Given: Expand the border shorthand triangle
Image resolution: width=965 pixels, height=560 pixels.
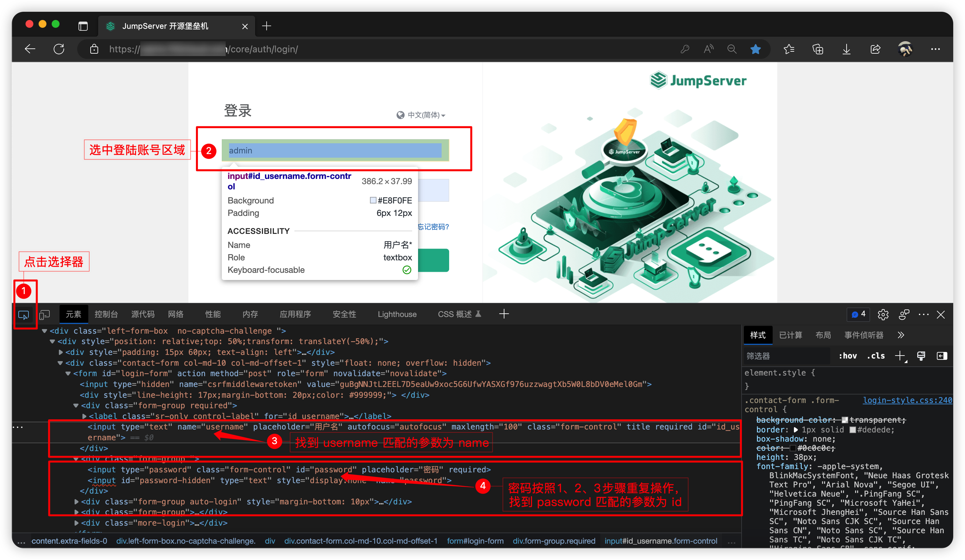Looking at the screenshot, I should pyautogui.click(x=796, y=430).
